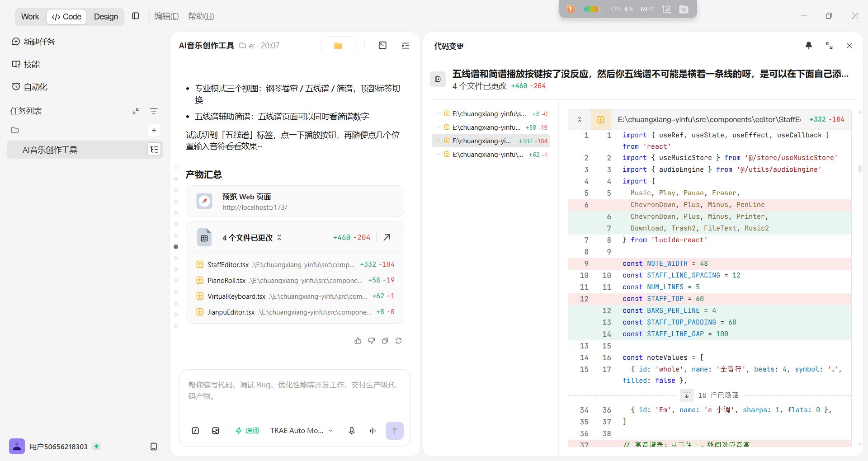Open the 技能 skills page

pyautogui.click(x=26, y=64)
